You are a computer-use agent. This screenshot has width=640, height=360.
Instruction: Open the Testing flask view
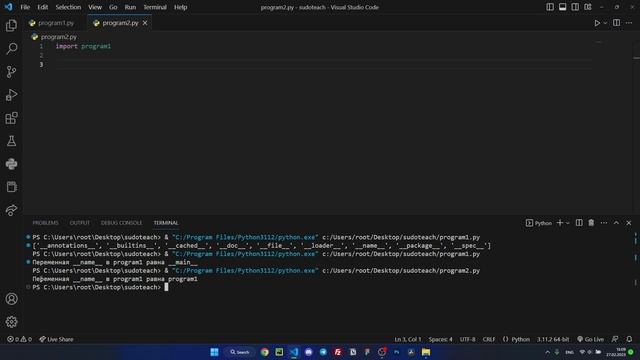[x=11, y=141]
